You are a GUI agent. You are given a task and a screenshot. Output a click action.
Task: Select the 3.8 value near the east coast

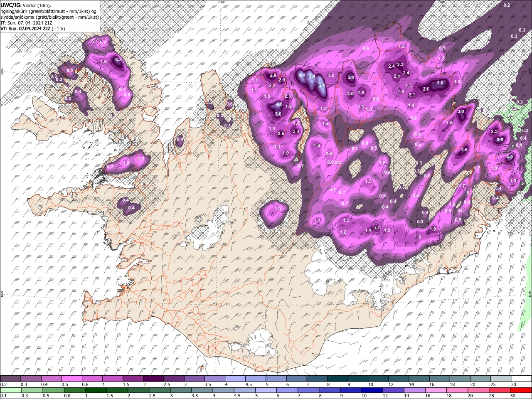click(500, 140)
